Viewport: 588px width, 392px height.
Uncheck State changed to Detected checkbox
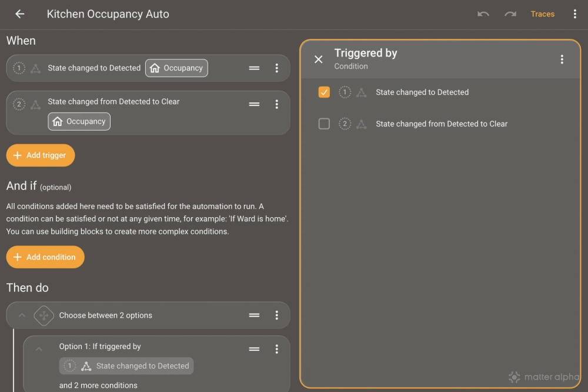324,92
